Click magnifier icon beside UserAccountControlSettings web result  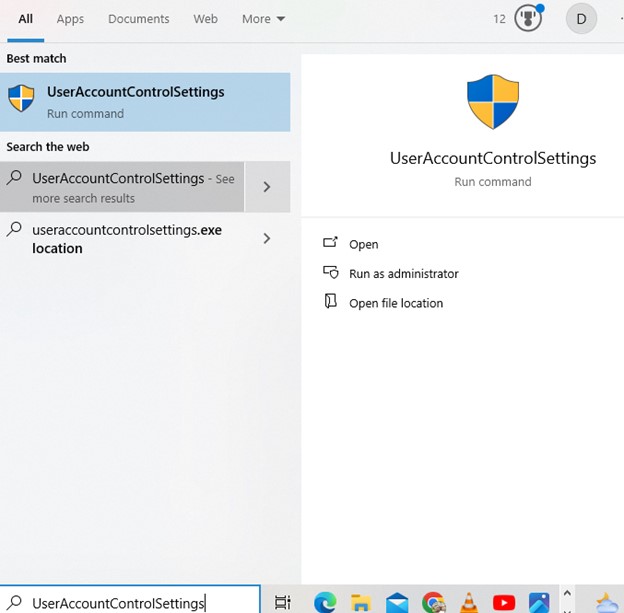(x=14, y=178)
